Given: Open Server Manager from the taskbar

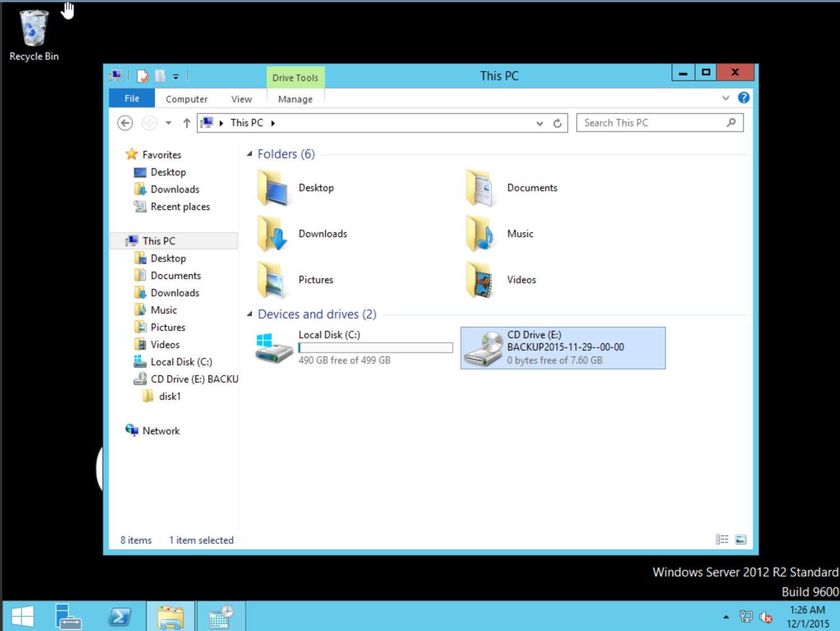Looking at the screenshot, I should click(68, 616).
